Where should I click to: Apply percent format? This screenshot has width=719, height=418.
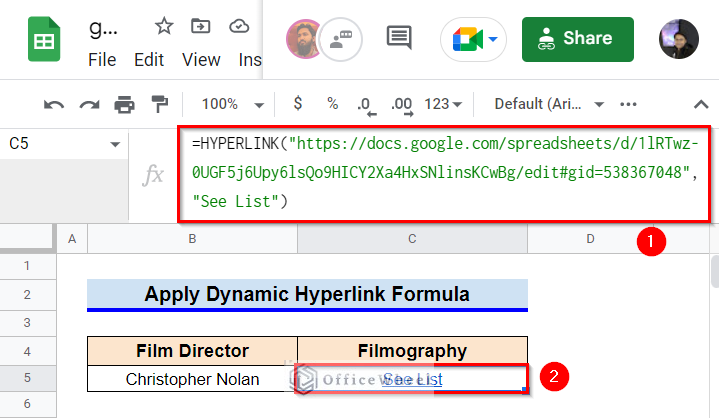tap(332, 104)
